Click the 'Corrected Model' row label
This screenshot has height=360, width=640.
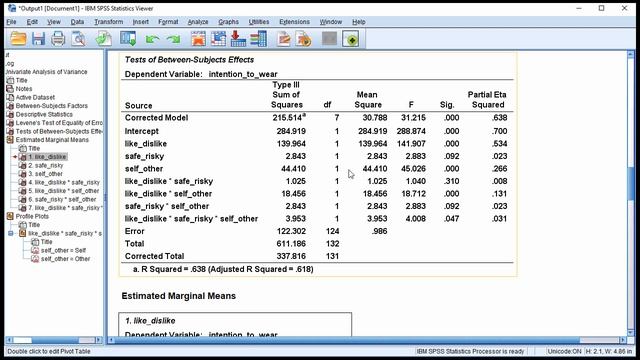point(156,118)
